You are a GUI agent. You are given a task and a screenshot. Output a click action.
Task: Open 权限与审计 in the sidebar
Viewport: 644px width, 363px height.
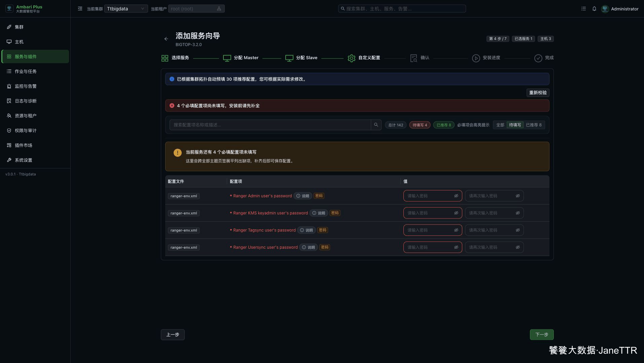coord(35,130)
